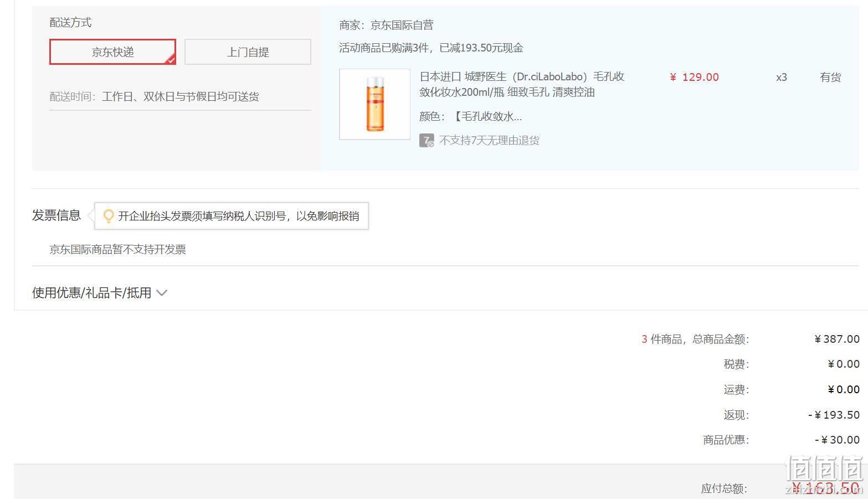
Task: Click 颜色:【毛孔收敛水... variant text
Action: 471,116
